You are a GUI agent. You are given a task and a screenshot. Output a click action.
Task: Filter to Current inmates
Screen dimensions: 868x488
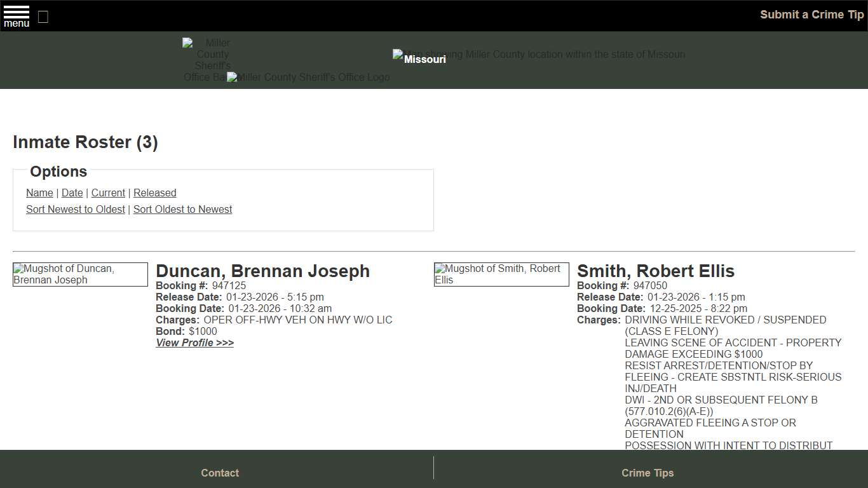108,193
